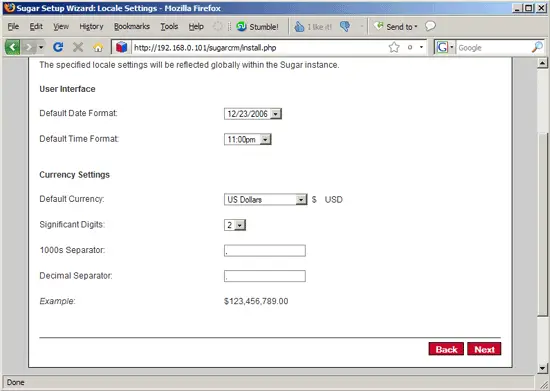Click the site icon beside the URL

[121, 47]
